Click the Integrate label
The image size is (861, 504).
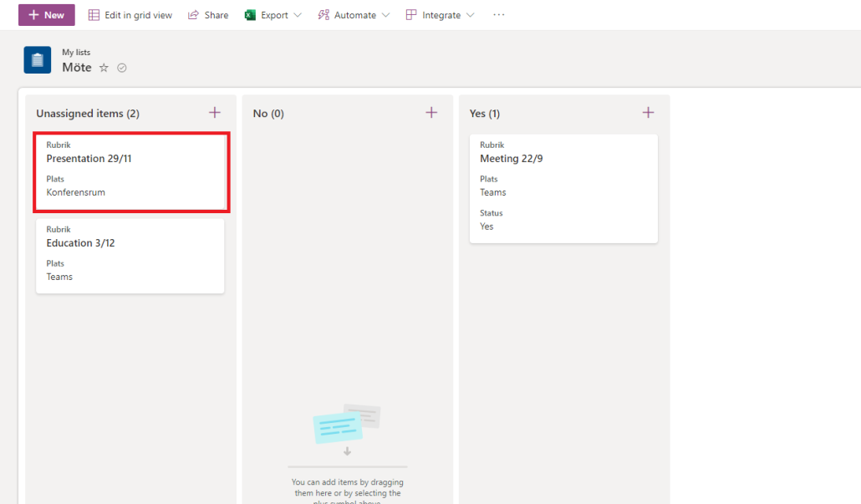[x=441, y=15]
